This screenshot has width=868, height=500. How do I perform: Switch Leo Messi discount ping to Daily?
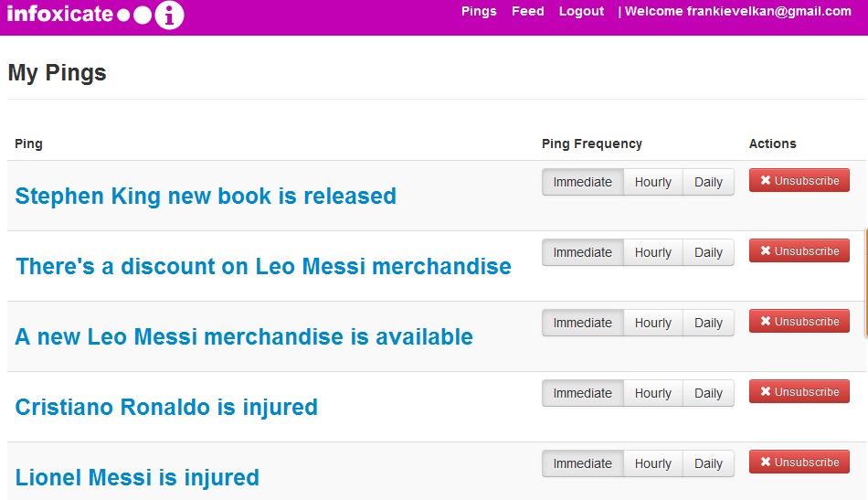pyautogui.click(x=708, y=252)
